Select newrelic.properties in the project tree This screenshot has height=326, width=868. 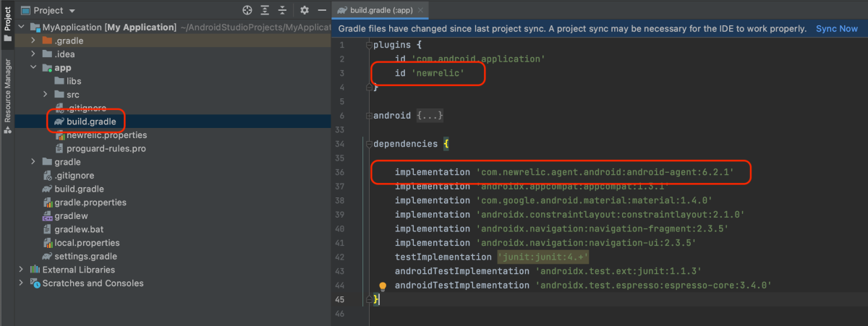click(106, 135)
